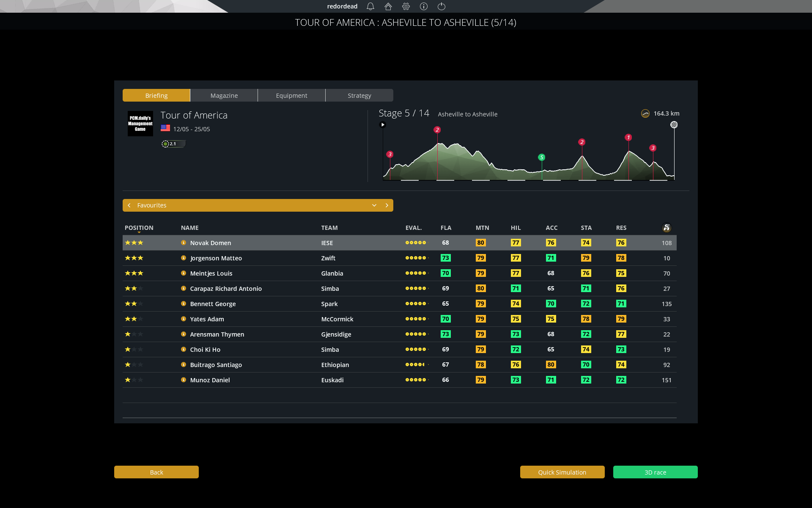Open the Equipment tab
The height and width of the screenshot is (508, 812).
click(291, 95)
